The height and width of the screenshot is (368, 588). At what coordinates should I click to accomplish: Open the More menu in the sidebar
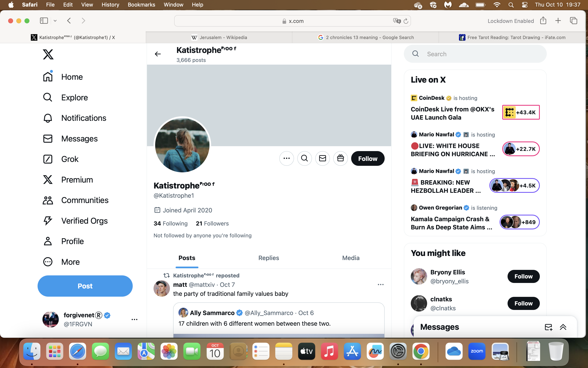61,262
